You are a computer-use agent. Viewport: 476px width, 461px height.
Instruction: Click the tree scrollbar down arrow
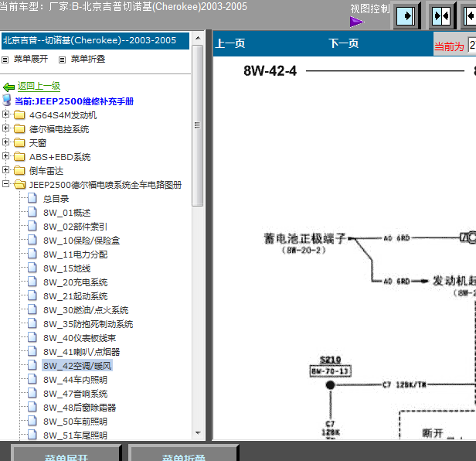pyautogui.click(x=198, y=432)
